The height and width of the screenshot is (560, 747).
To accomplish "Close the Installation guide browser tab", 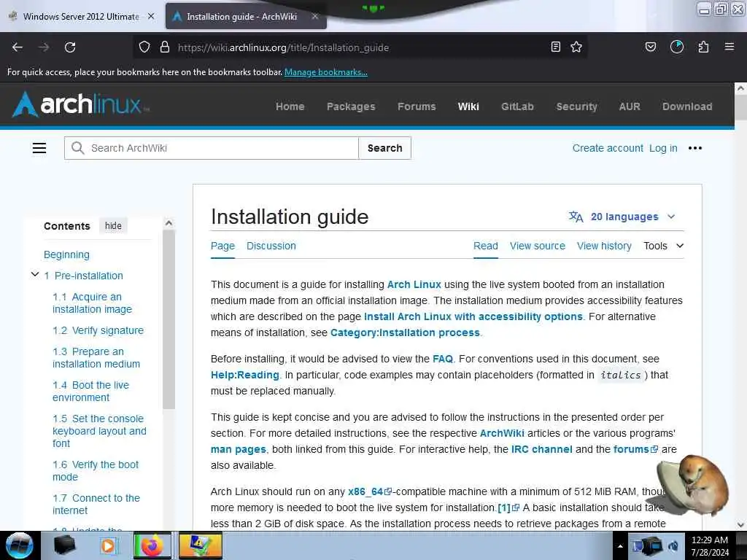I will (x=315, y=16).
